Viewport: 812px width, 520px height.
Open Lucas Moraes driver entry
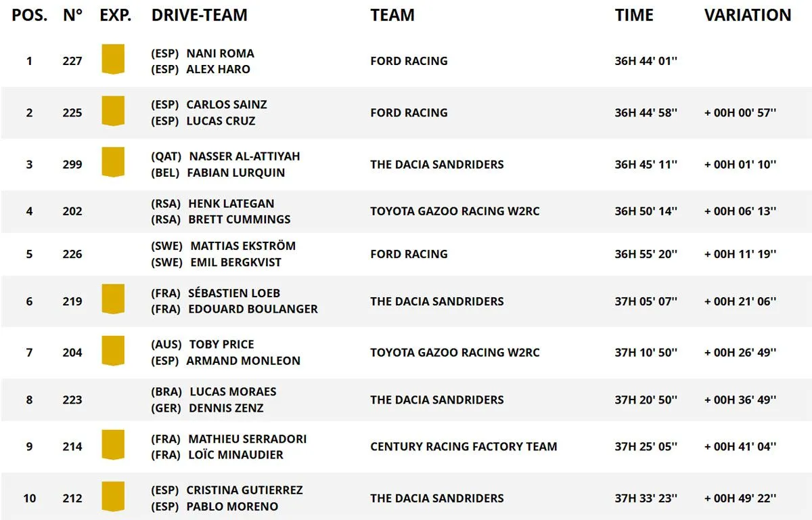[233, 391]
